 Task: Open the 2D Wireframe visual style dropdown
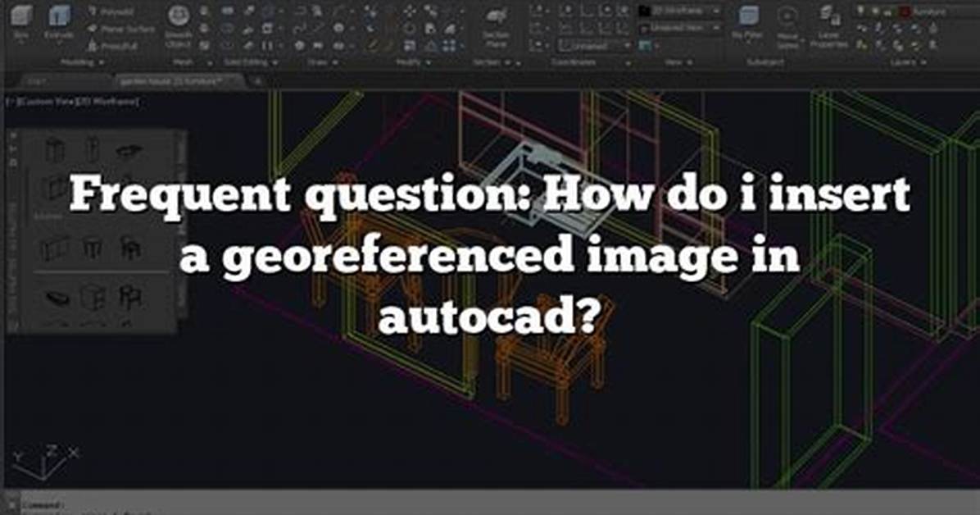click(680, 11)
